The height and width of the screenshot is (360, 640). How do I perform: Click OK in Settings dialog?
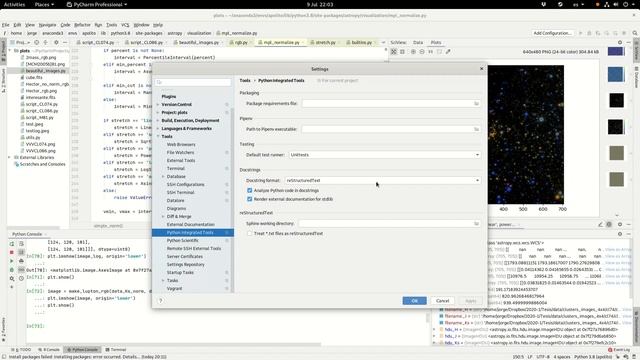(414, 301)
